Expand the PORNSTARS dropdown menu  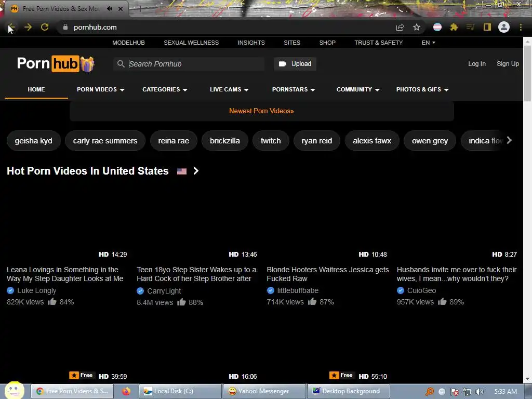pyautogui.click(x=294, y=89)
